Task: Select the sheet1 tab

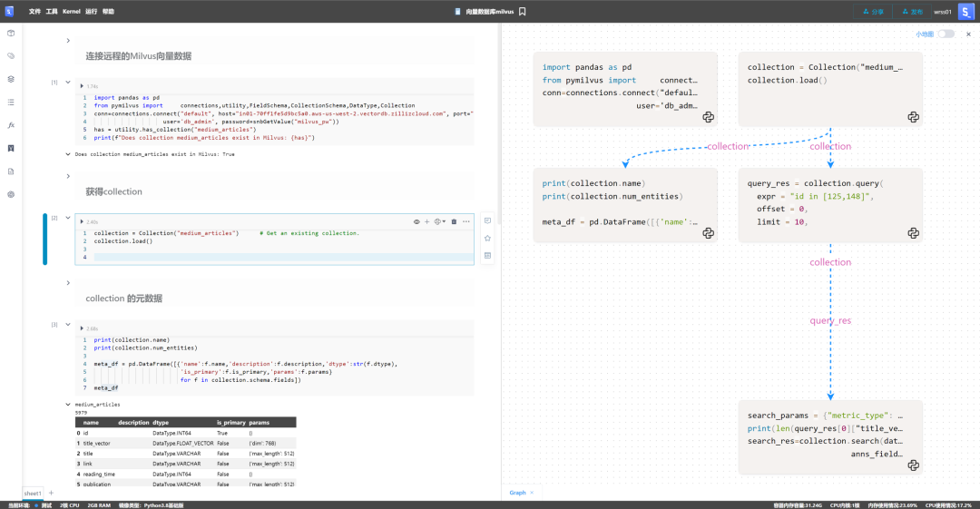Action: [33, 494]
